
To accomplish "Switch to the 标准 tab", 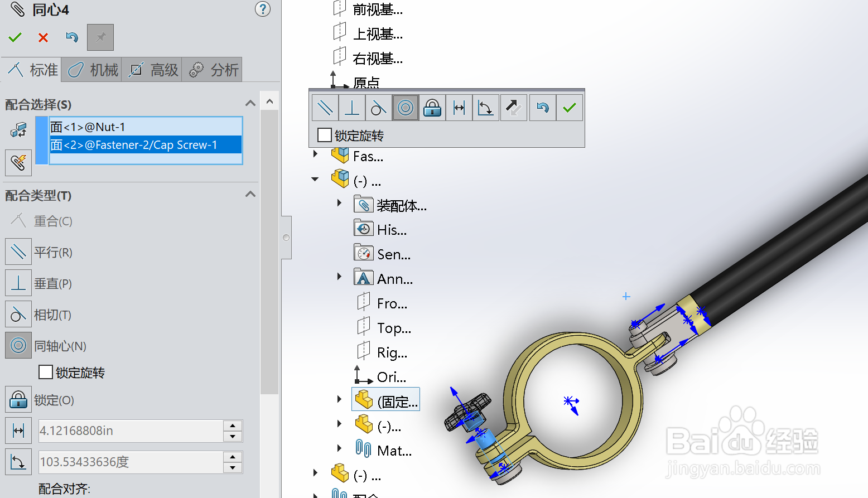I will (32, 70).
